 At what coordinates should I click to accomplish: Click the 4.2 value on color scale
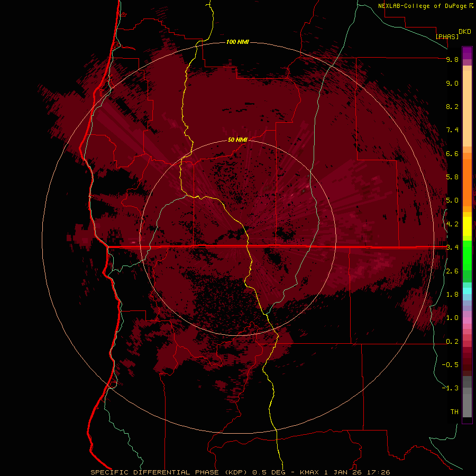tap(452, 224)
